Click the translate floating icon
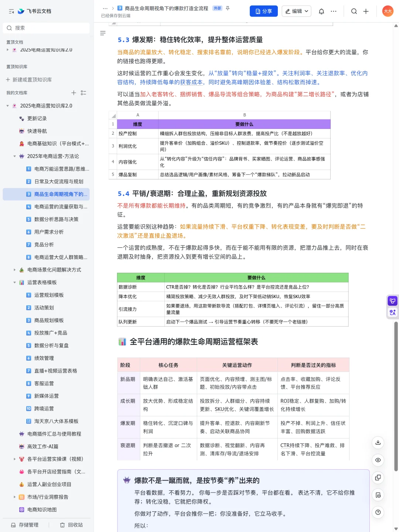The width and height of the screenshot is (399, 532). [392, 312]
